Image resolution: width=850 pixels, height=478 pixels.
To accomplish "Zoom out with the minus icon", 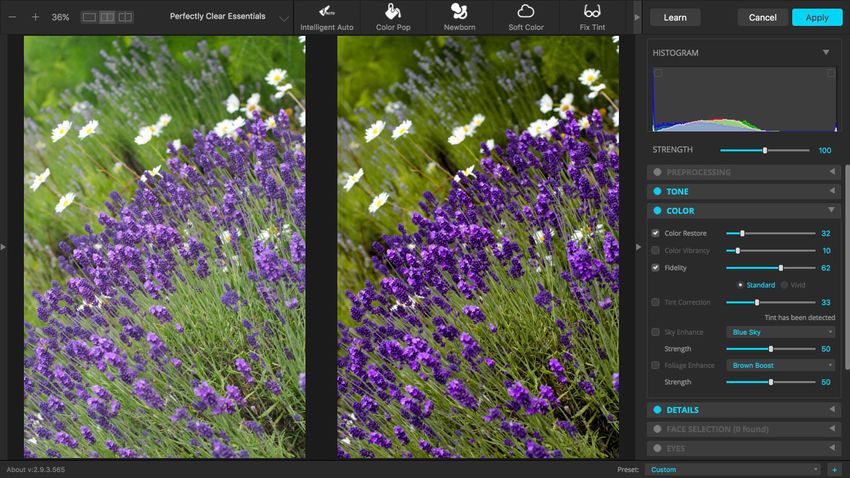I will (x=12, y=17).
